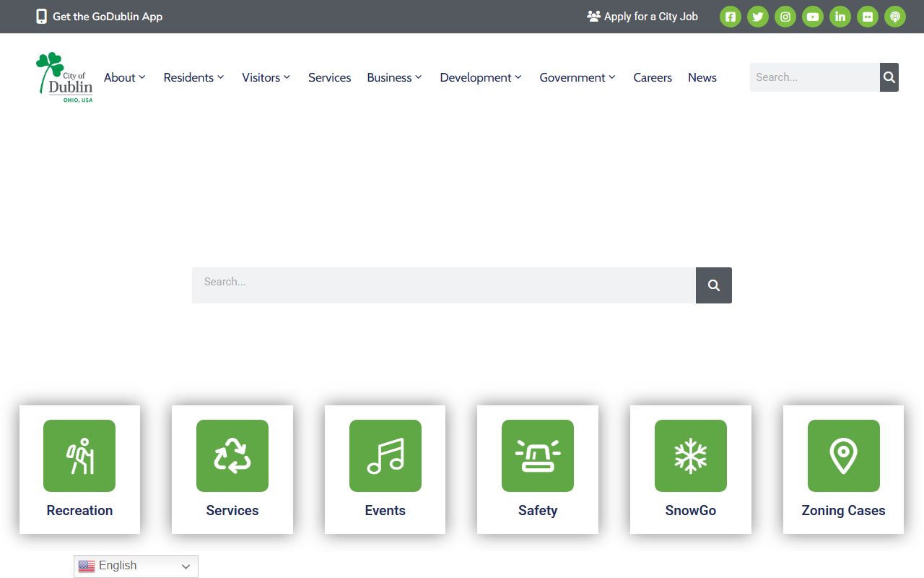Open the Zoning Cases map pin tile
Screen dimensions: 924x578
click(x=843, y=469)
